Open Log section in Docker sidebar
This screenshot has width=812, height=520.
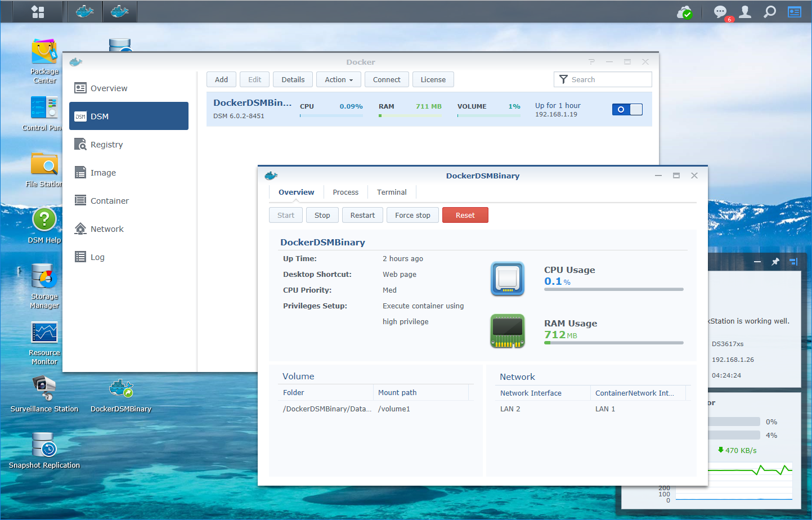click(x=129, y=257)
